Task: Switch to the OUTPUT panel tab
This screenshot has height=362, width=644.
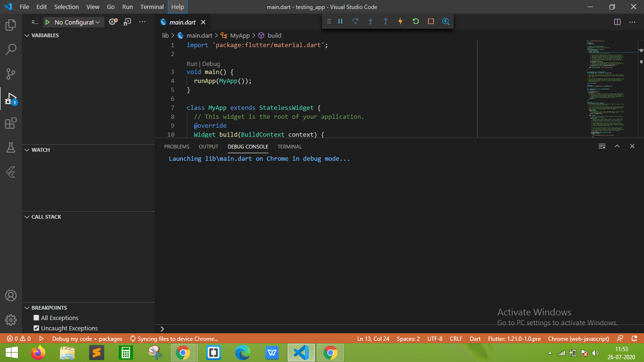Action: [x=208, y=147]
